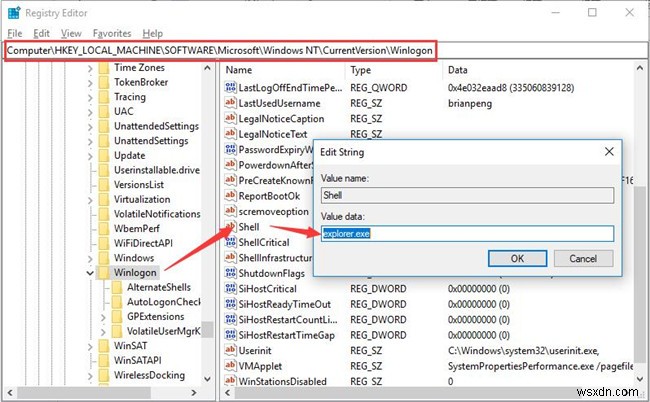Click the LegalNoticeCaption string icon
The height and width of the screenshot is (402, 650).
click(230, 119)
